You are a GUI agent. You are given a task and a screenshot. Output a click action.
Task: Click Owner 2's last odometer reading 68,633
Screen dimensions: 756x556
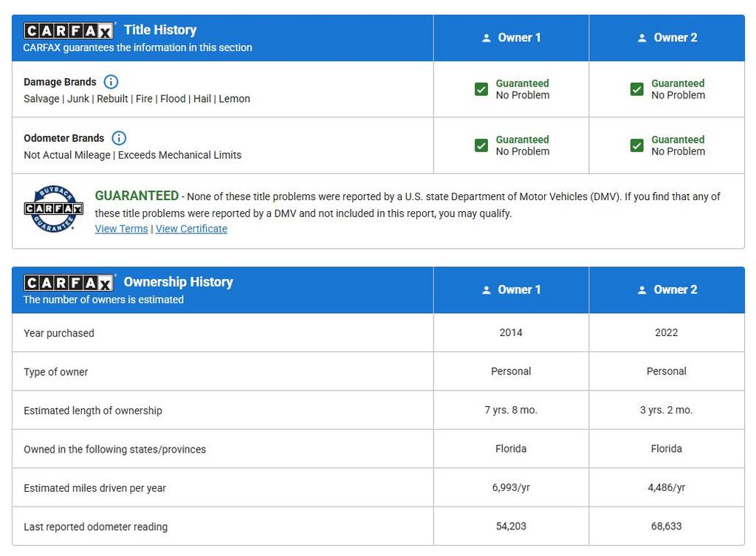(x=666, y=526)
